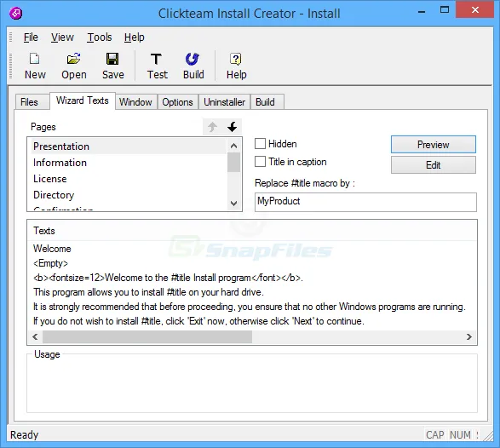Click the Preview button
The image size is (500, 448).
click(434, 145)
